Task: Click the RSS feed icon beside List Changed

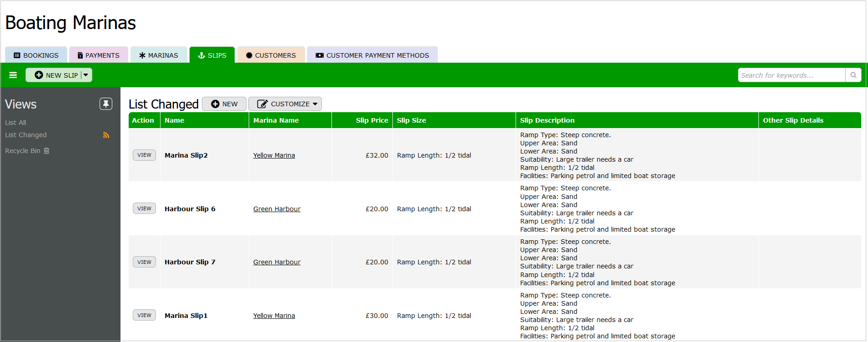Action: [106, 135]
